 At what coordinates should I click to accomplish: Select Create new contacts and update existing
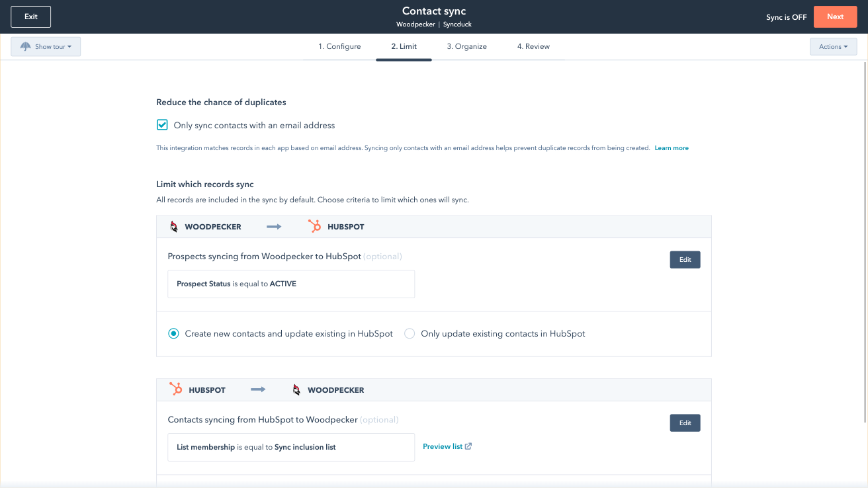coord(173,334)
